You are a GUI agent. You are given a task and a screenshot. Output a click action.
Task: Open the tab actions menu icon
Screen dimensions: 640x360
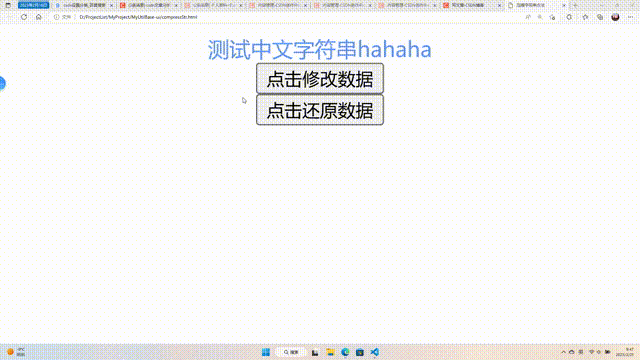coord(8,5)
